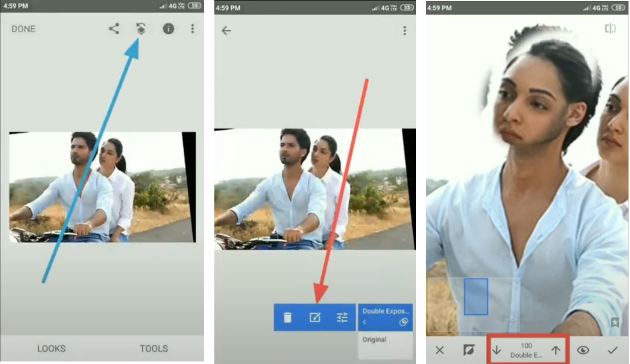The height and width of the screenshot is (364, 630).
Task: Open the brush edit tool
Action: coord(316,317)
